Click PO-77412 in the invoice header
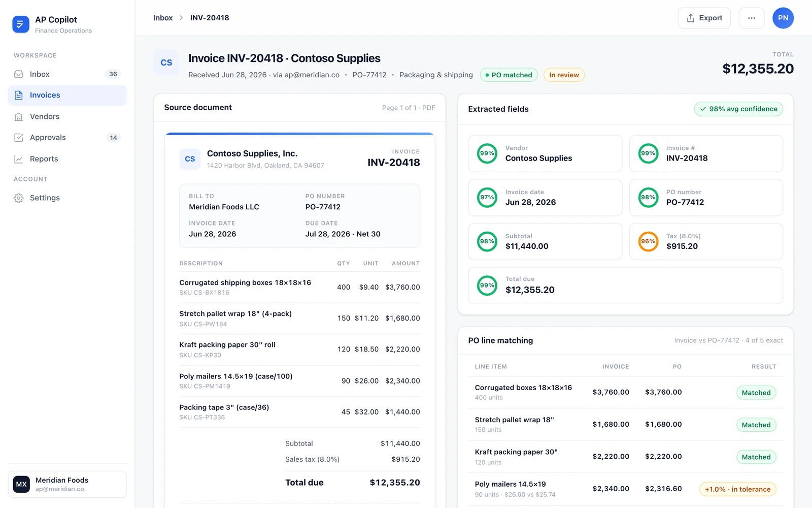The width and height of the screenshot is (812, 508). click(x=369, y=75)
